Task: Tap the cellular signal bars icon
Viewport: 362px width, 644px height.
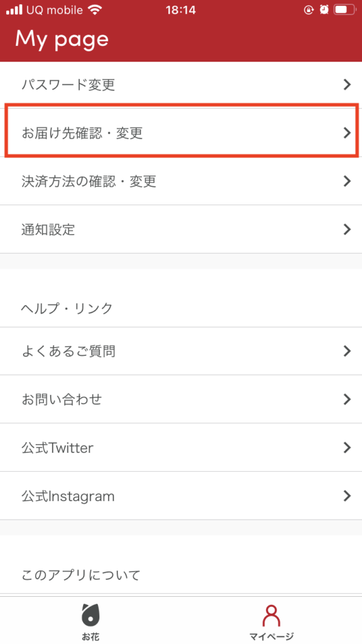Action: coord(14,10)
